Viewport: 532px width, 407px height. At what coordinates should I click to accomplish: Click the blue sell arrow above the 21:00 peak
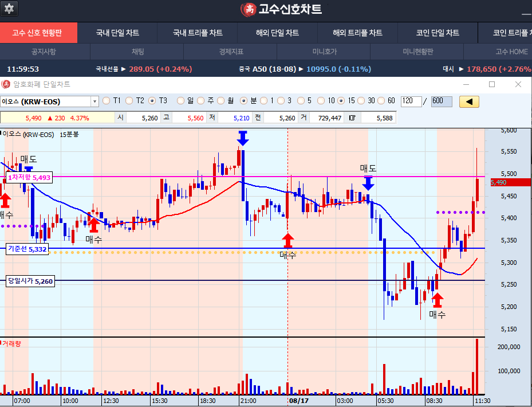pyautogui.click(x=243, y=138)
